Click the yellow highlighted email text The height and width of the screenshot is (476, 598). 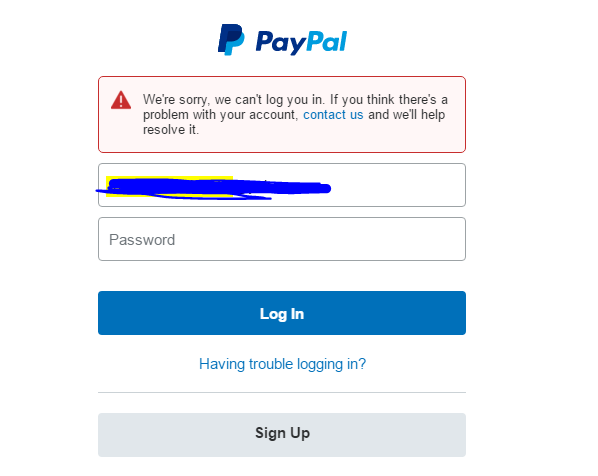[x=169, y=187]
